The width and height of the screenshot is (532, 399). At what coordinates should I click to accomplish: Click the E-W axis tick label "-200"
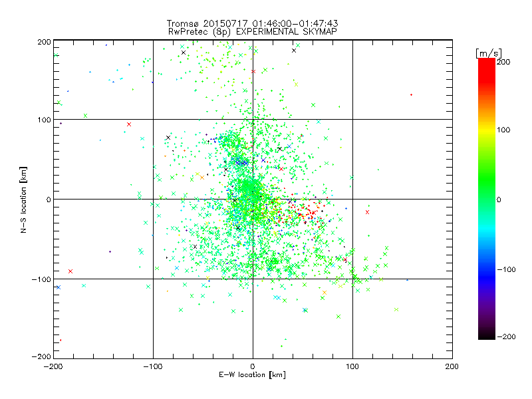click(54, 366)
